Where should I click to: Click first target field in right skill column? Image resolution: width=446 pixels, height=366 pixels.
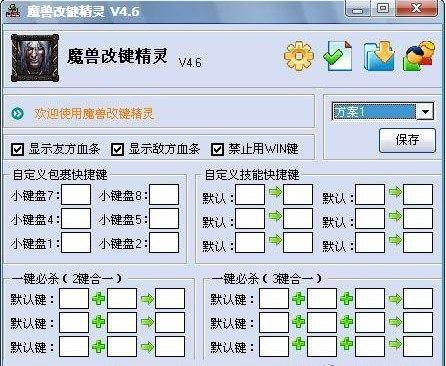point(418,194)
